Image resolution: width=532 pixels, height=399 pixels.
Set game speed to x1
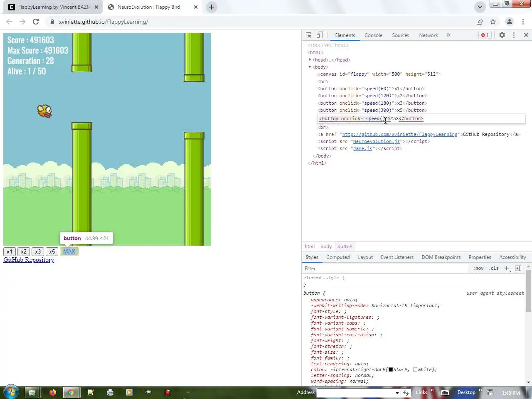pyautogui.click(x=10, y=251)
